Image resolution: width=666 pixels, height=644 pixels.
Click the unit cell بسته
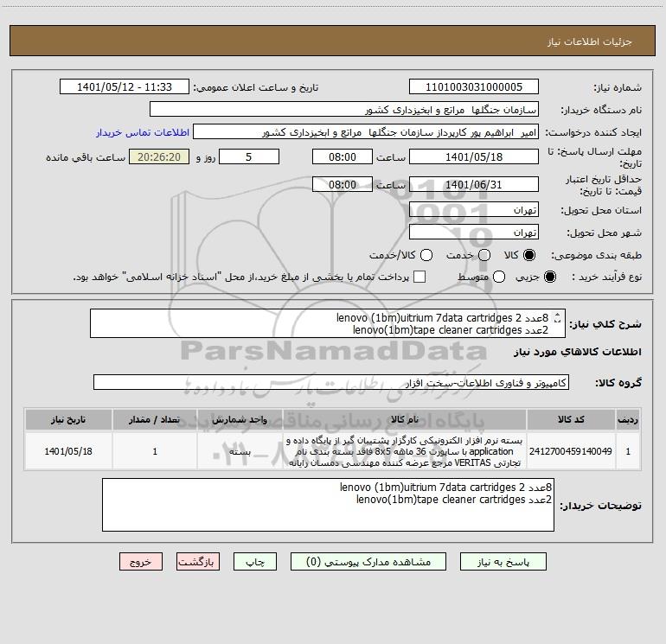[240, 451]
